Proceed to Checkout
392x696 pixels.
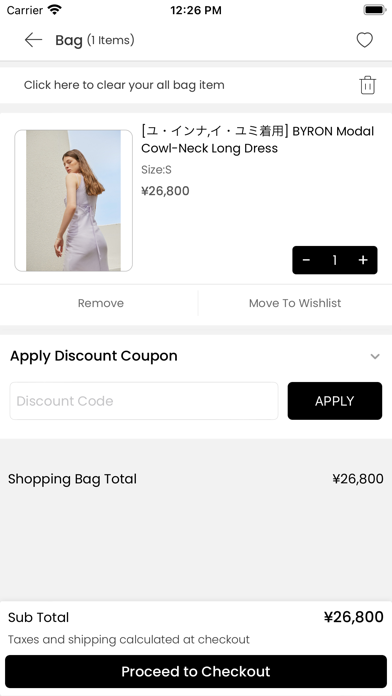coord(196,671)
